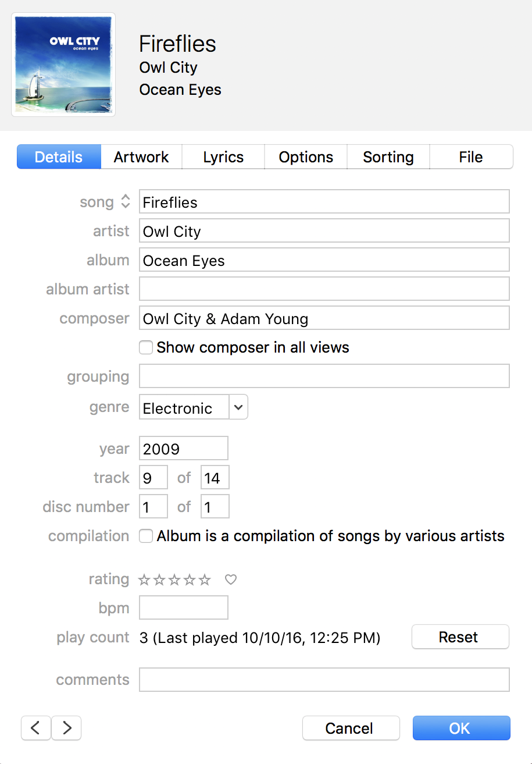Click the Ocean Eyes album name in header
Viewport: 532px width, 764px height.
click(180, 90)
